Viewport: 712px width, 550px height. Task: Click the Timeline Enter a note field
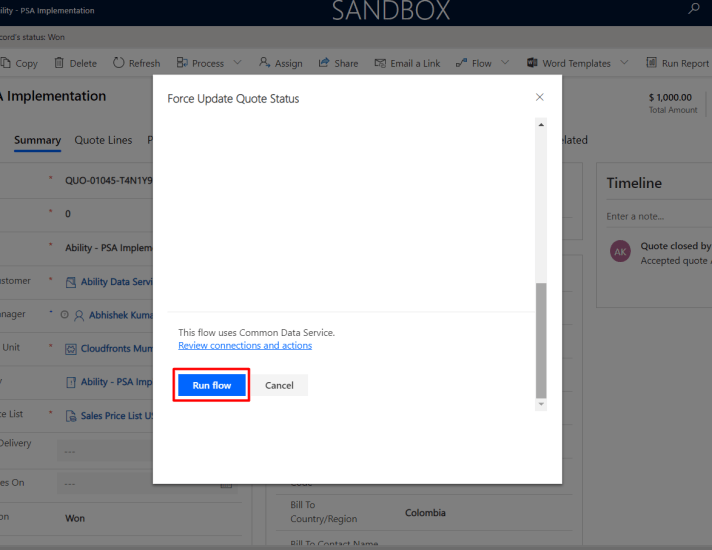[654, 216]
